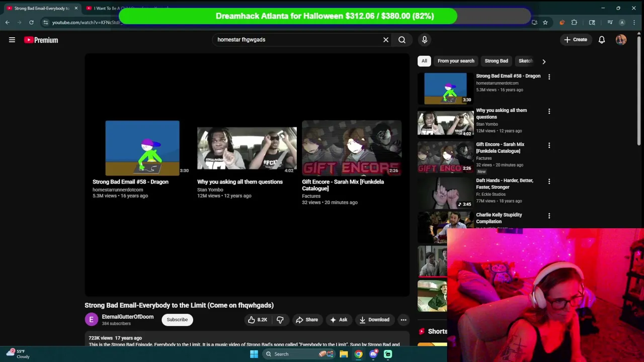
Task: Click the endscreen homestarrunnerdotcom channel name
Action: click(118, 190)
